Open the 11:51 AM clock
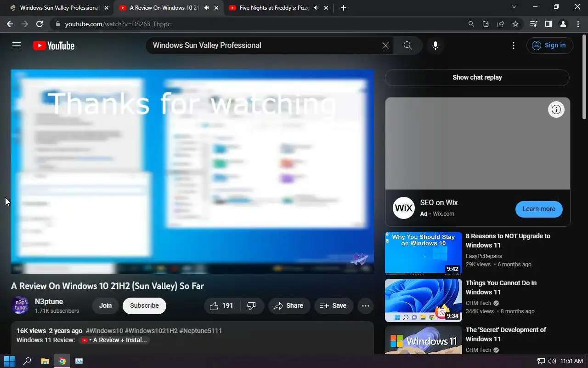 (x=571, y=361)
